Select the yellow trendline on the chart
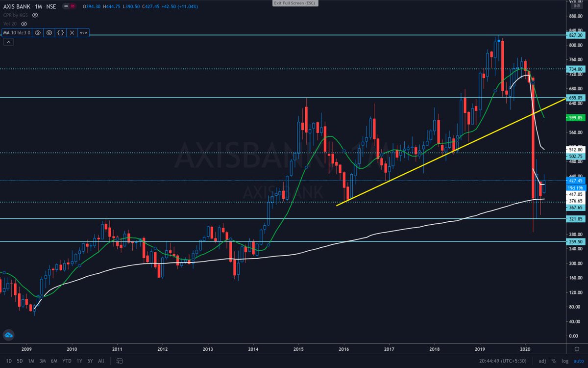 [x=451, y=152]
